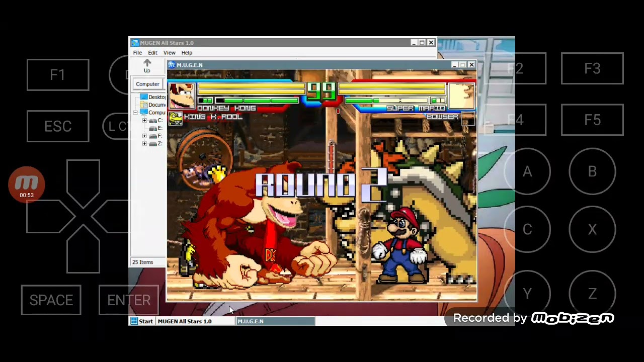Screen dimensions: 644x362
Task: Tap the round A gamepad button
Action: coord(527,172)
